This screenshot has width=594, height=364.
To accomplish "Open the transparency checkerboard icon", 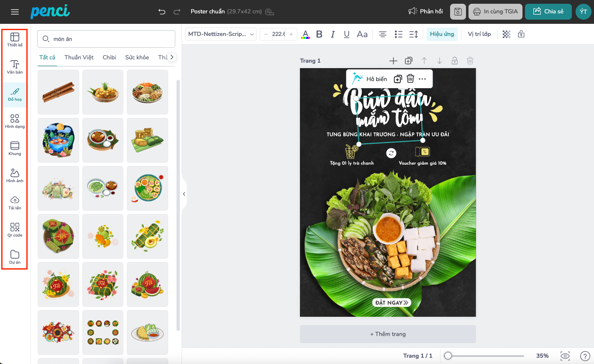I will tap(506, 34).
